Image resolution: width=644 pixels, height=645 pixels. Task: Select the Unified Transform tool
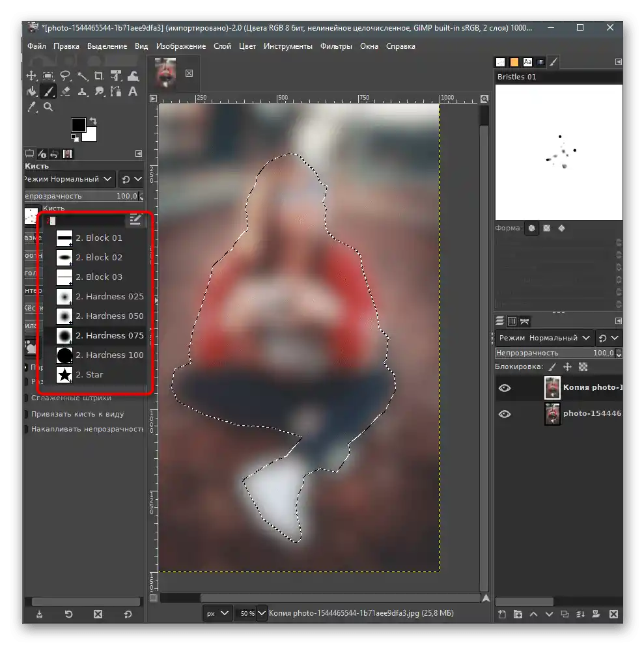[x=116, y=75]
